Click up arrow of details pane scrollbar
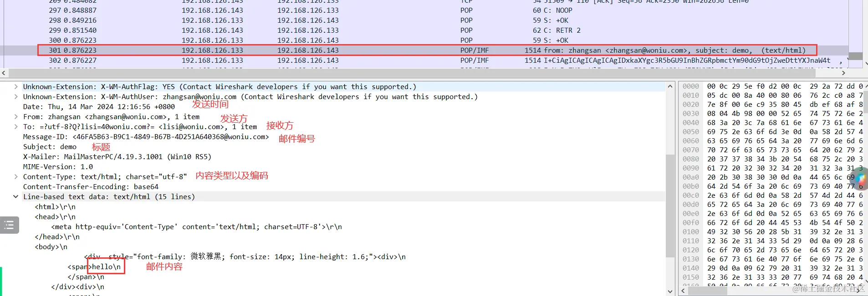Screen dimensions: 868x296 [670, 86]
